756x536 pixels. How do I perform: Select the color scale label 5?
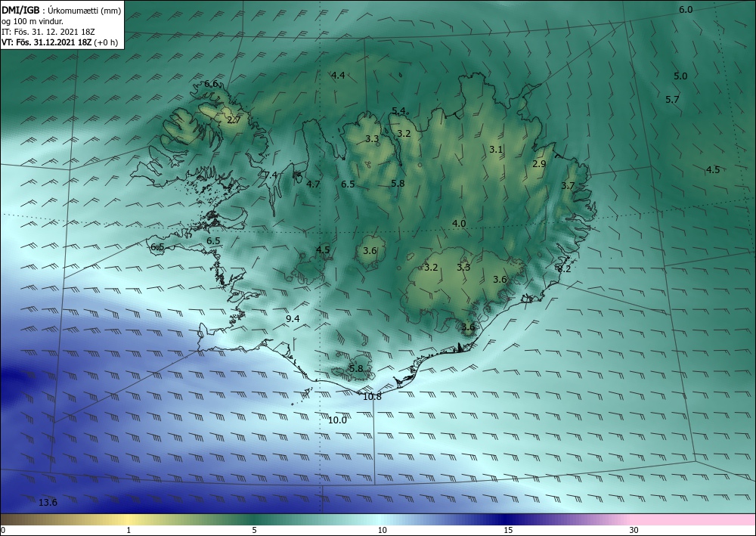(254, 530)
